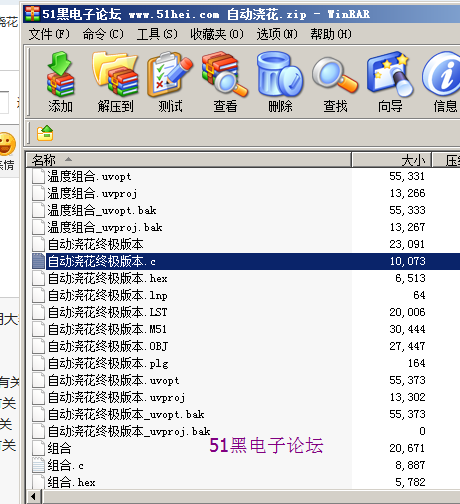The image size is (460, 504).
Task: Click size value 8,887
Action: (x=410, y=465)
